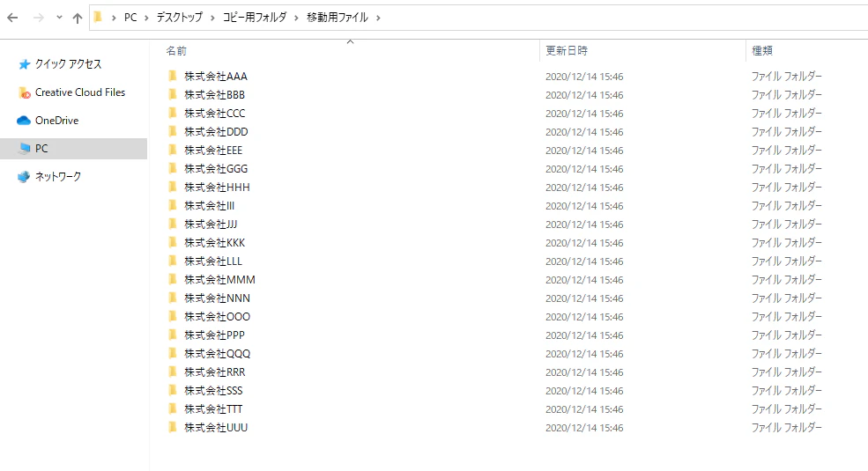This screenshot has height=471, width=868.
Task: Select the 株式会社UUU folder name
Action: coord(216,428)
